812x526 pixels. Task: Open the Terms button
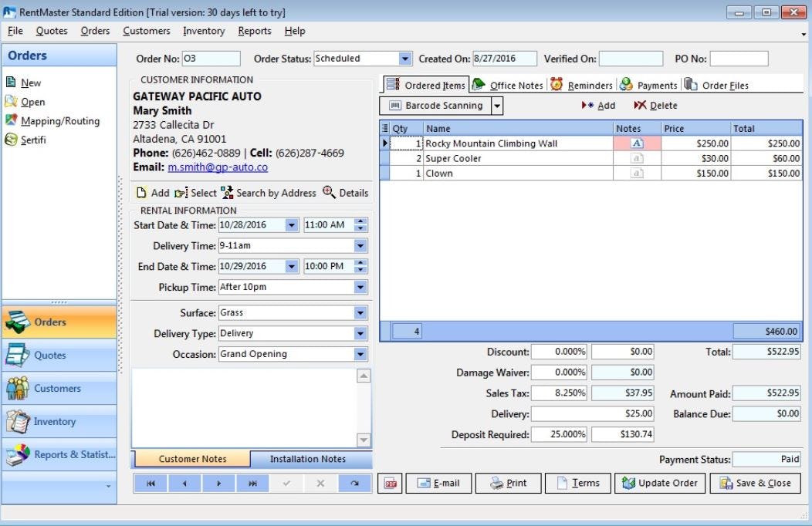coord(578,483)
